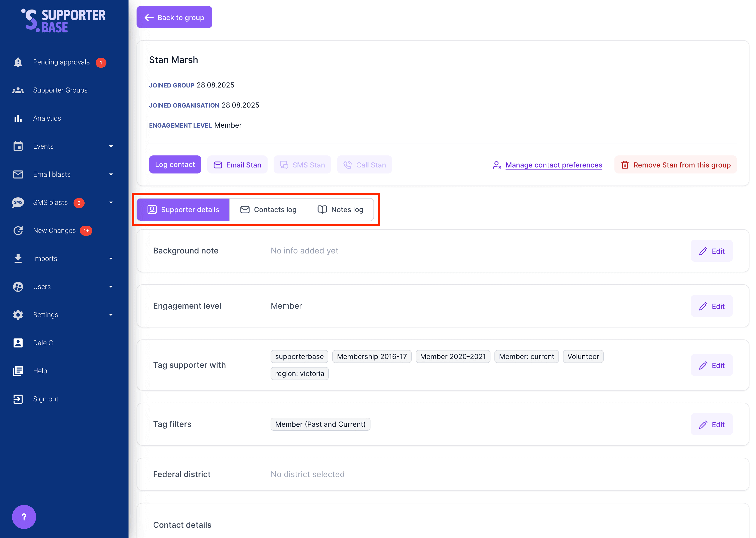
Task: Expand the Settings submenu arrow
Action: (x=111, y=315)
